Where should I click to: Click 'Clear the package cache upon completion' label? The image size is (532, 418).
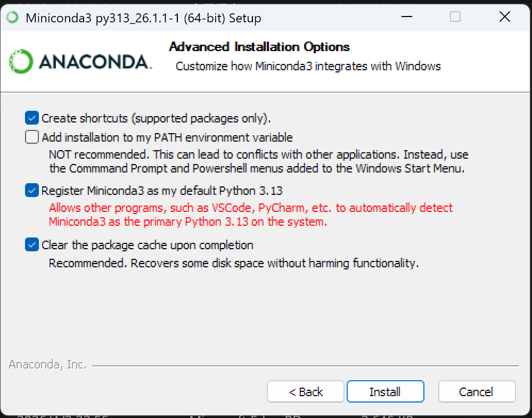148,245
